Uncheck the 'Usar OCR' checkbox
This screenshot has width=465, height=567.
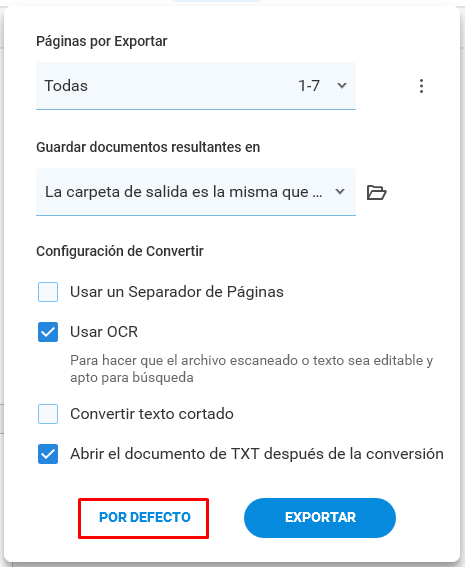48,332
